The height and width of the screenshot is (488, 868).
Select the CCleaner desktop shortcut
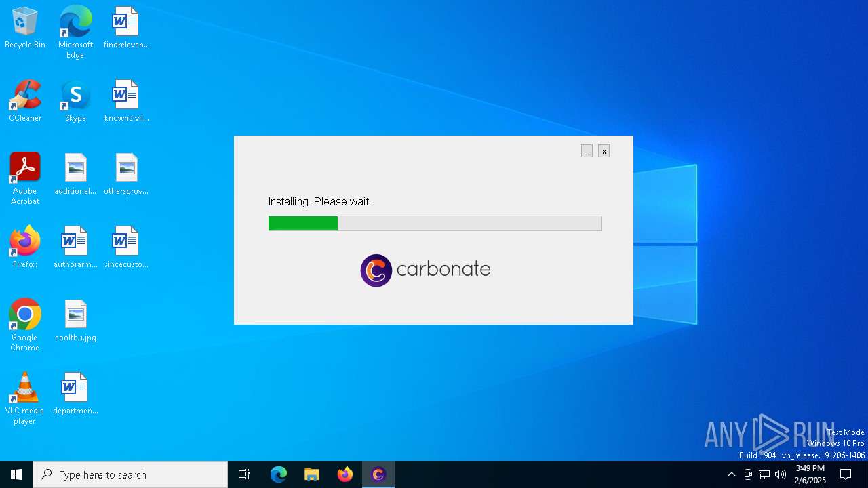(x=25, y=102)
